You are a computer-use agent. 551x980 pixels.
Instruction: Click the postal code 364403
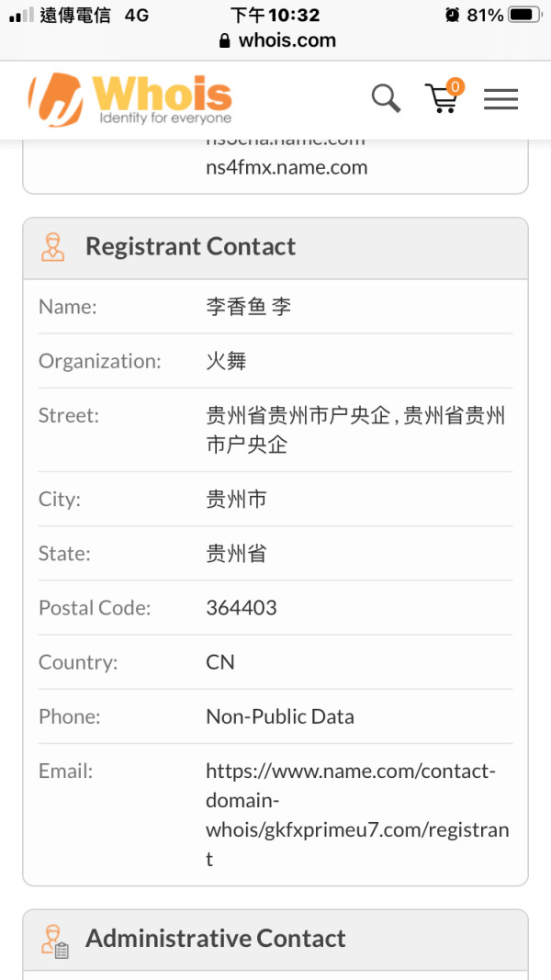[241, 608]
